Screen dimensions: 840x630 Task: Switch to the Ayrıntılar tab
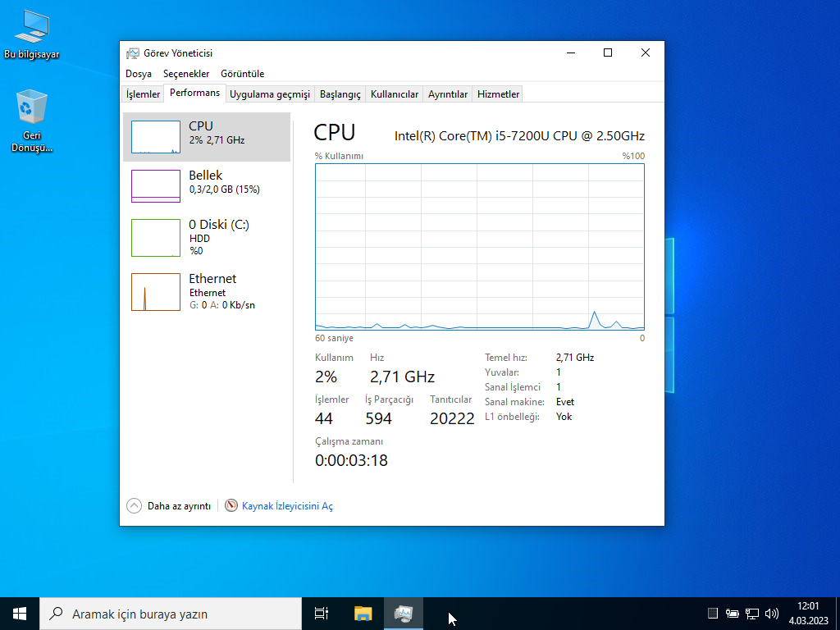point(448,94)
